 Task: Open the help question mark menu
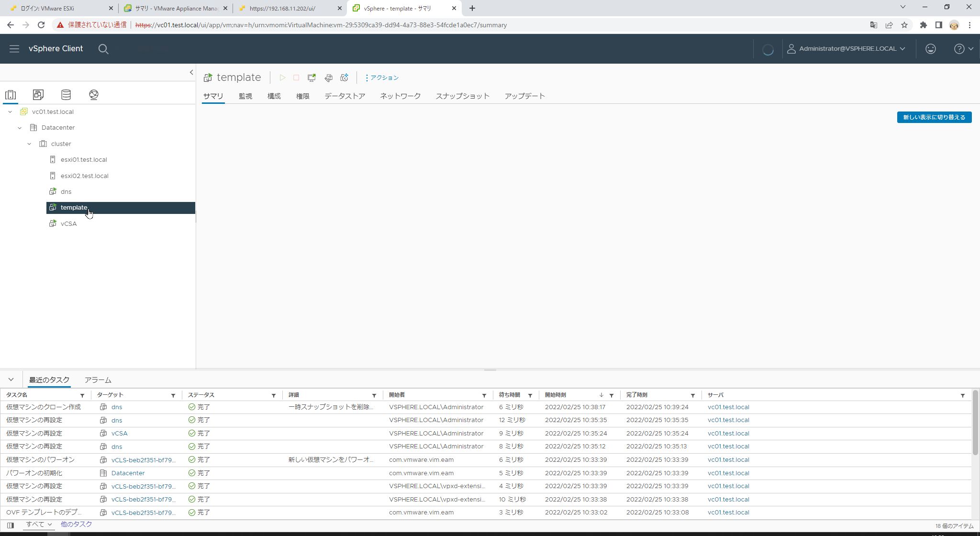[964, 49]
